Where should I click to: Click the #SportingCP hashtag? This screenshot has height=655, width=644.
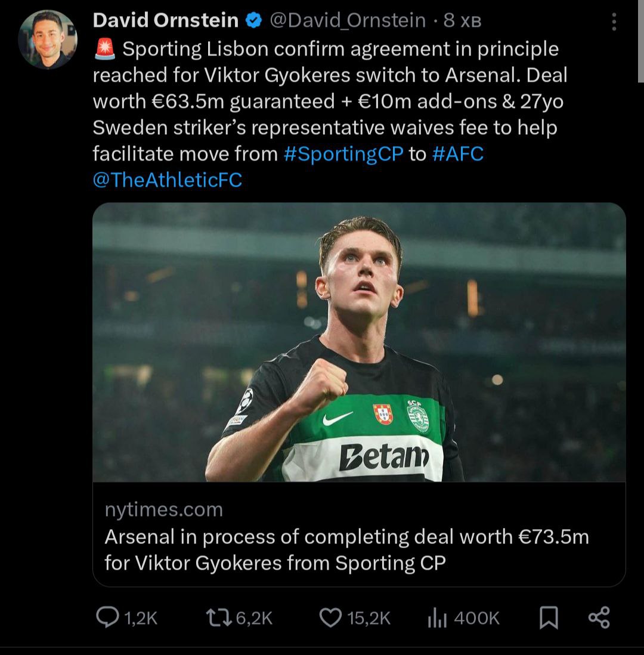click(343, 154)
